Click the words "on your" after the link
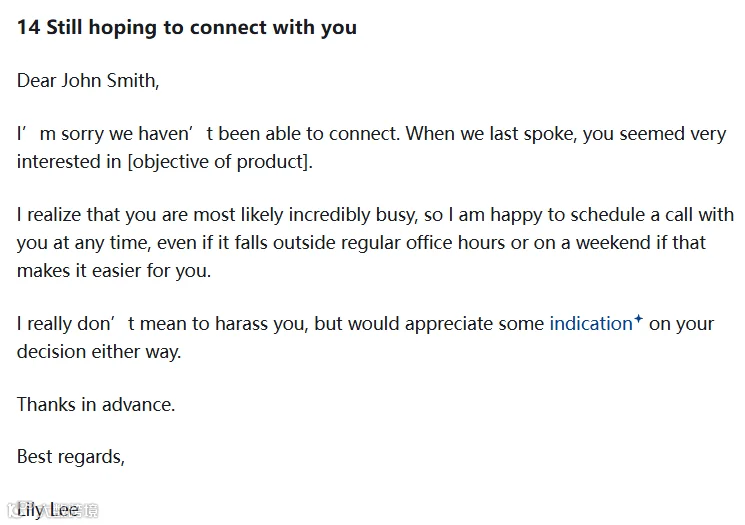The height and width of the screenshot is (525, 745). click(x=681, y=324)
